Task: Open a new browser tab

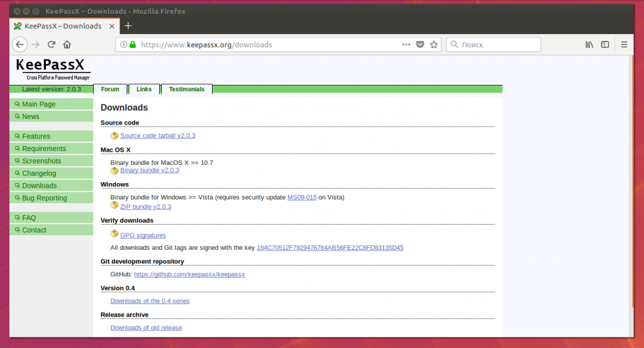Action: point(128,26)
